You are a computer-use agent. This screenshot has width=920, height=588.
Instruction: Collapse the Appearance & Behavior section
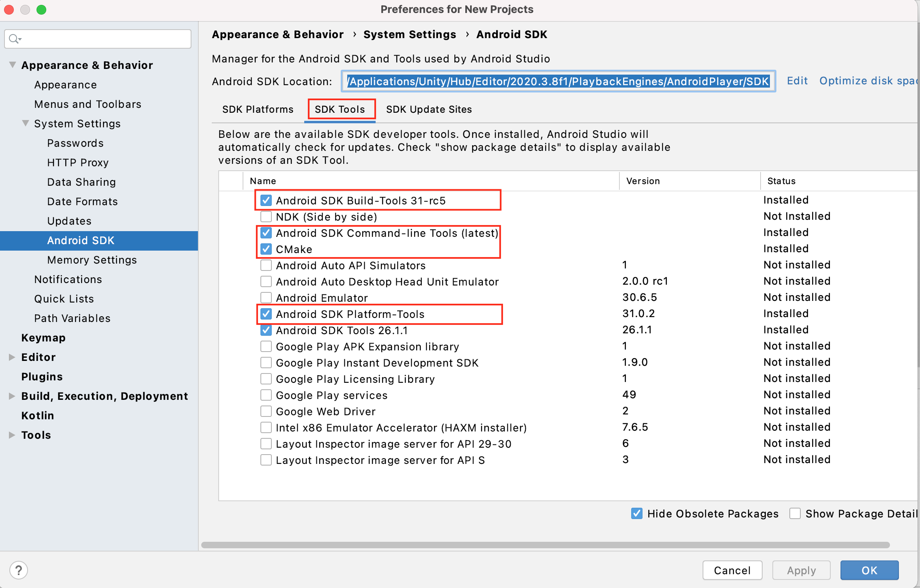(x=13, y=65)
